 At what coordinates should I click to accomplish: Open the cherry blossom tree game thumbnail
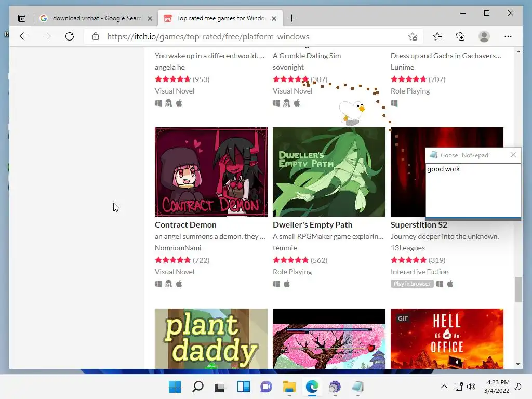point(329,339)
